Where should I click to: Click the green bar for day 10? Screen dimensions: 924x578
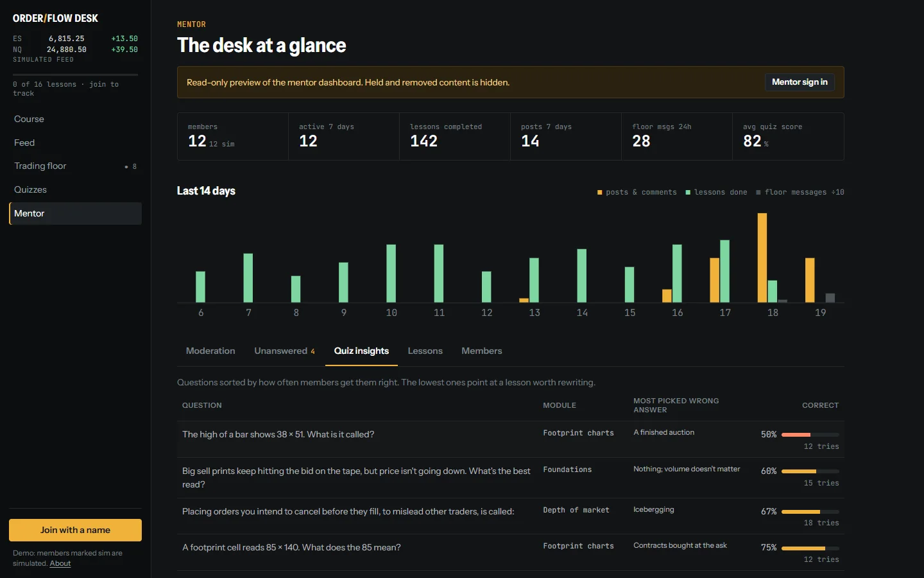pyautogui.click(x=391, y=274)
